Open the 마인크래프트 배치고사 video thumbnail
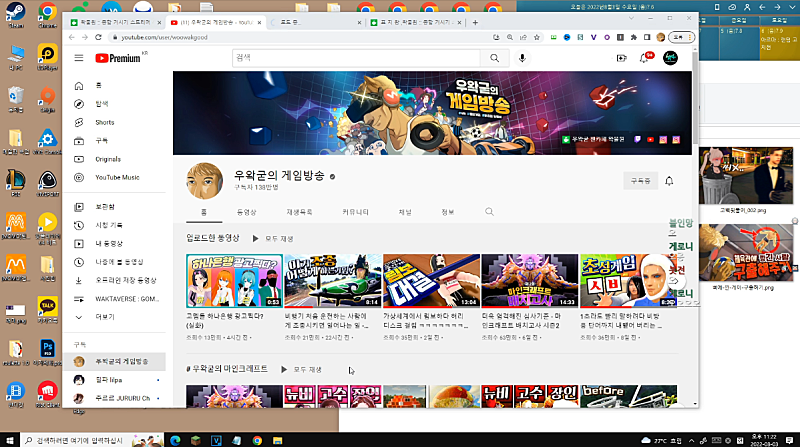800x447 pixels. click(530, 281)
